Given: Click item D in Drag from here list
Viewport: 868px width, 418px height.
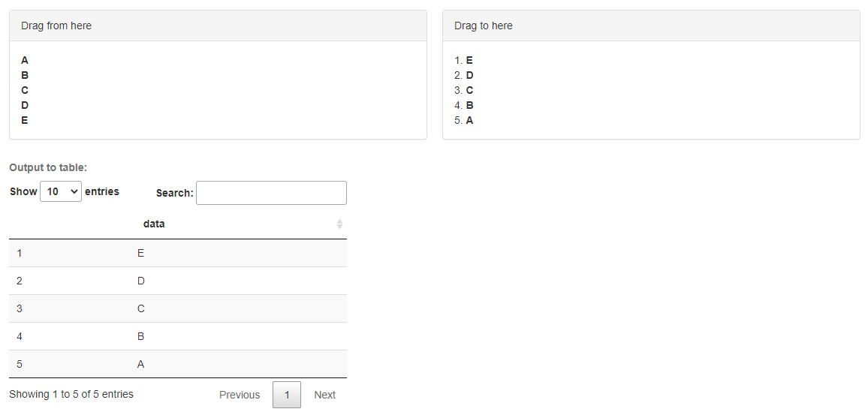Looking at the screenshot, I should tap(25, 105).
